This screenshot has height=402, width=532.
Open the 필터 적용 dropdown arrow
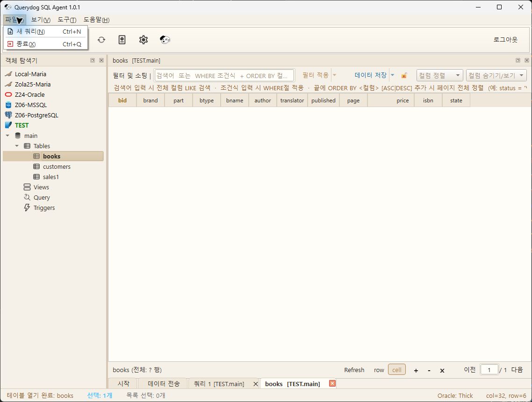(x=334, y=75)
